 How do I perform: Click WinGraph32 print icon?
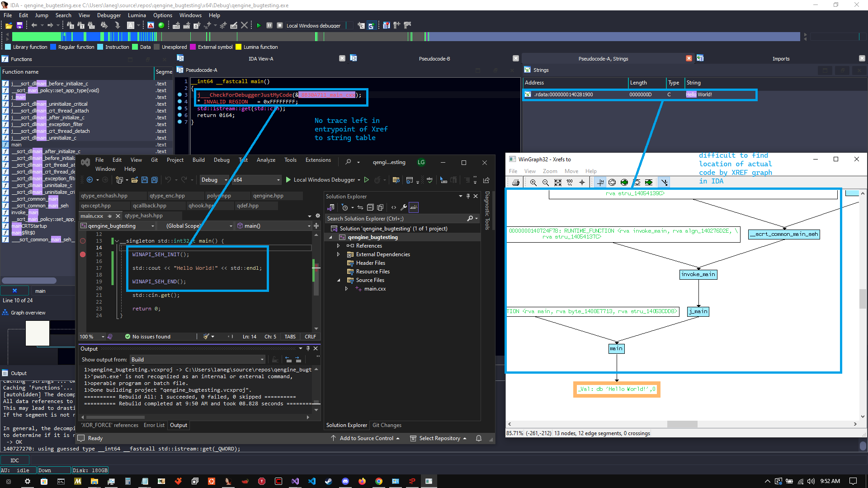[x=516, y=183]
